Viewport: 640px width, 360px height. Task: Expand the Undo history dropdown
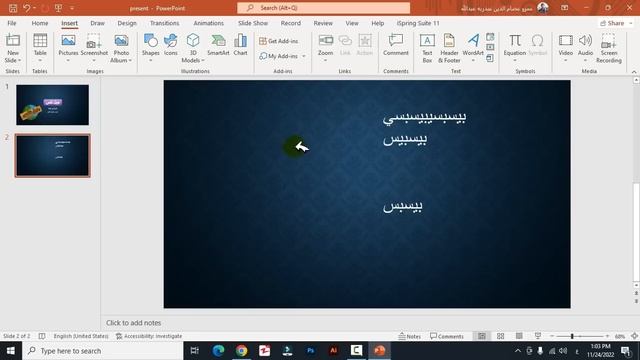tap(34, 8)
